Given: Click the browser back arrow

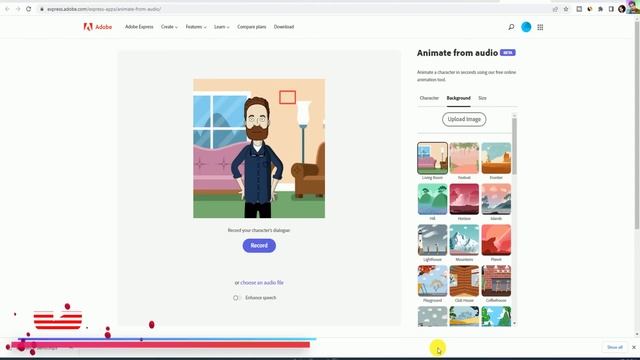Looking at the screenshot, I should coord(7,9).
